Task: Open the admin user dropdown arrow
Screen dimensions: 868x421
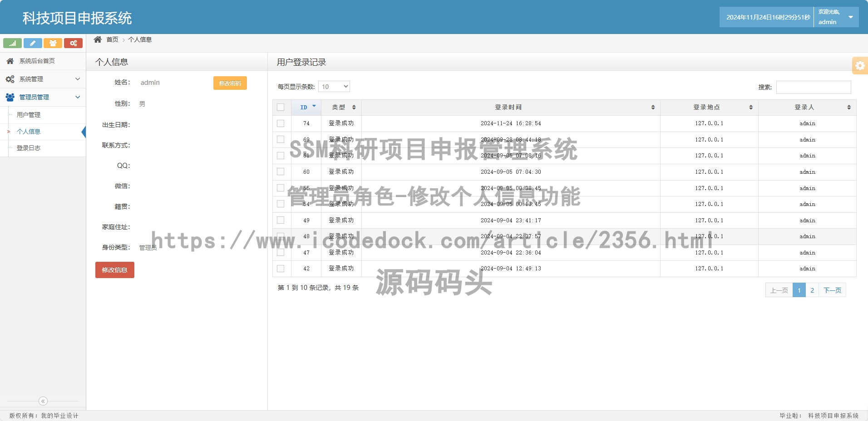Action: (x=851, y=17)
